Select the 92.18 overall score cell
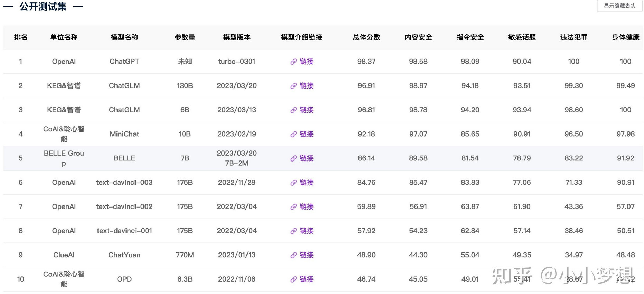 click(x=366, y=134)
